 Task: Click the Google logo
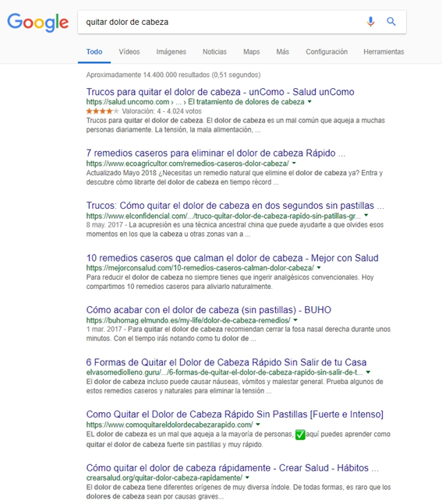click(38, 23)
